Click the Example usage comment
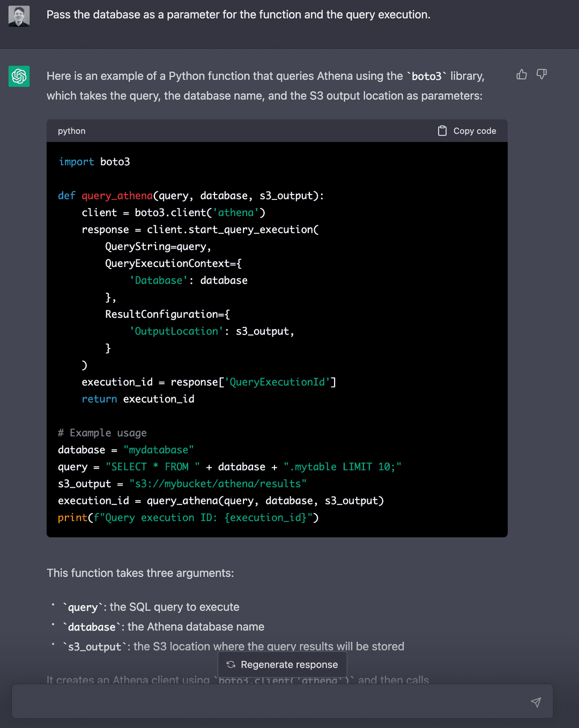Image resolution: width=579 pixels, height=728 pixels. (x=102, y=433)
